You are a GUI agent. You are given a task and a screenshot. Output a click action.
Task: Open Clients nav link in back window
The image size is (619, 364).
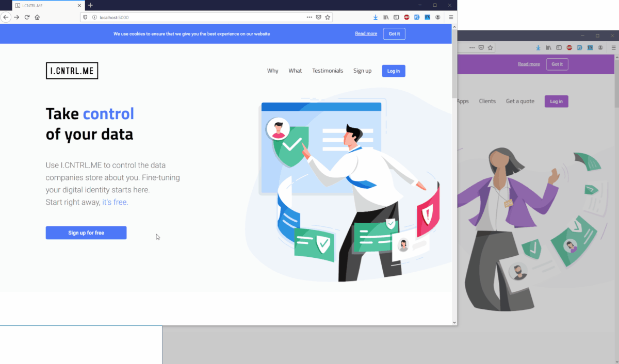point(487,101)
